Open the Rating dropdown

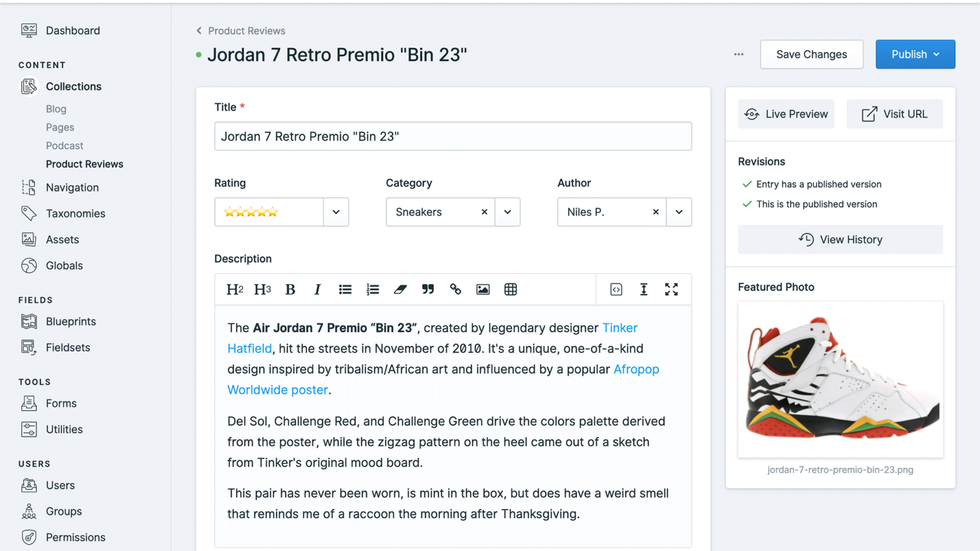[x=336, y=212]
